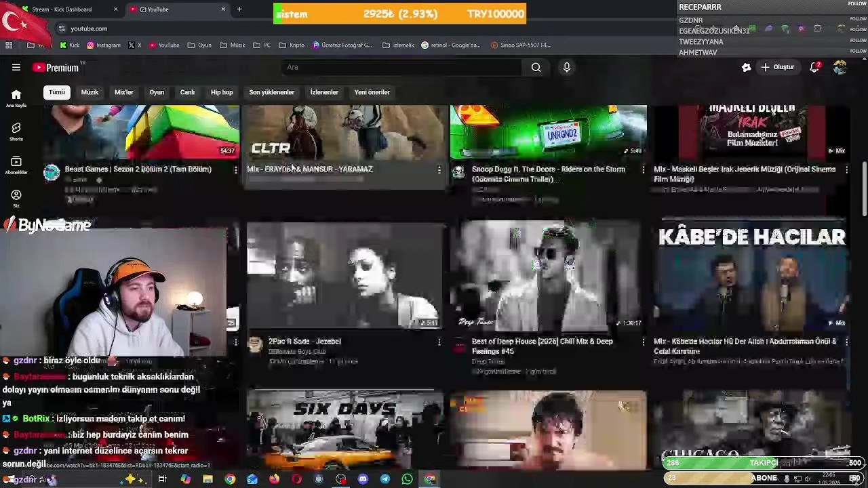The image size is (868, 488).
Task: Open more options for Best of Deep House
Action: tap(643, 342)
